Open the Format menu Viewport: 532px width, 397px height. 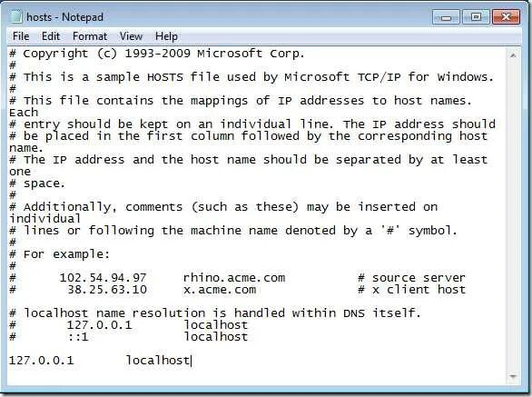click(90, 36)
